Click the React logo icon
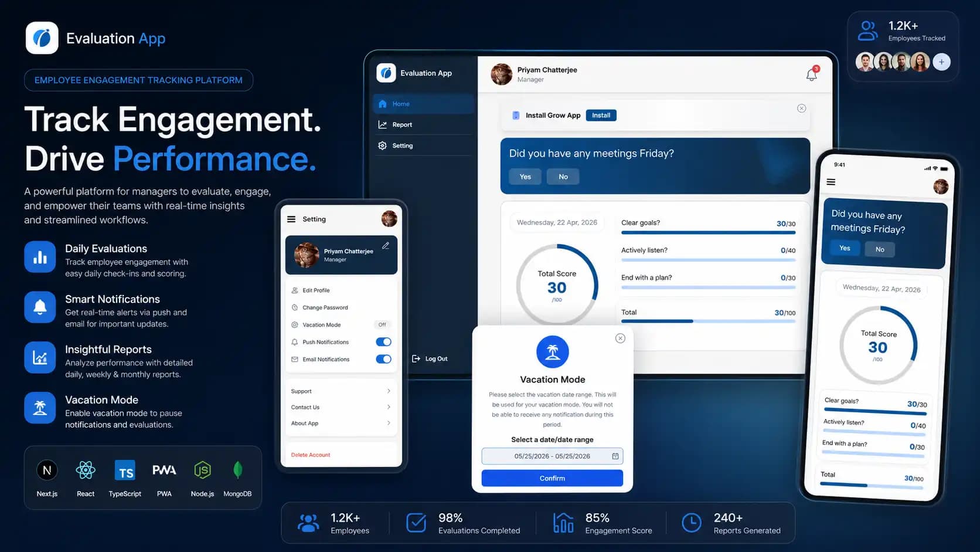Image resolution: width=980 pixels, height=552 pixels. click(86, 470)
